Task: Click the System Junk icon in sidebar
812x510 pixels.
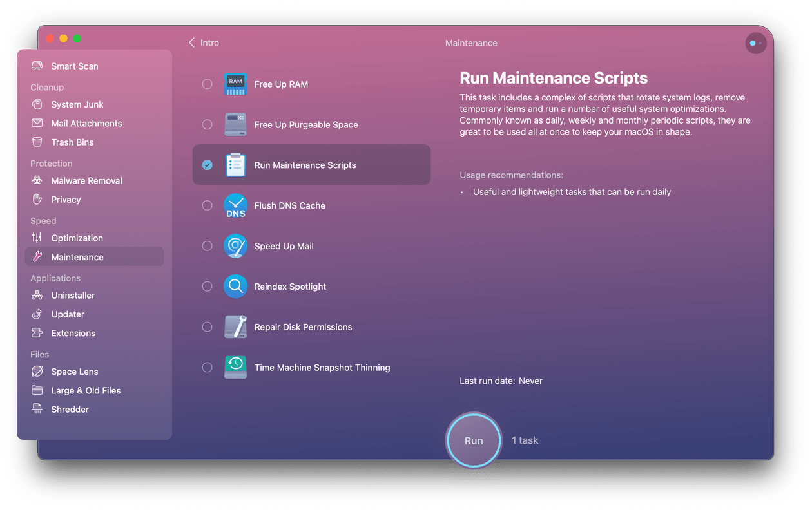Action: [x=37, y=104]
